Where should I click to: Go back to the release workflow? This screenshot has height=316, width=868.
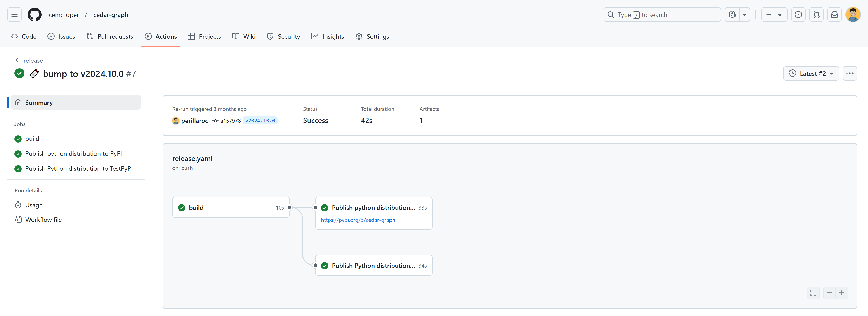tap(29, 60)
